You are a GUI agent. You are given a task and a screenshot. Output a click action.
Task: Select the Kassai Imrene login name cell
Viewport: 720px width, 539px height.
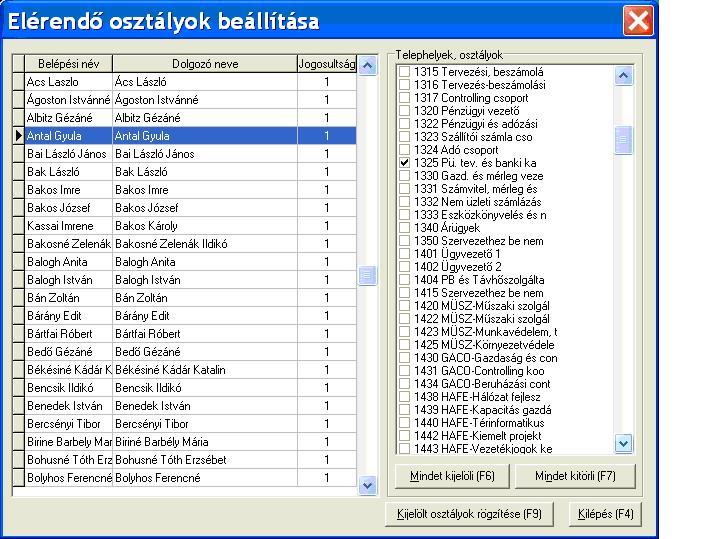[68, 226]
